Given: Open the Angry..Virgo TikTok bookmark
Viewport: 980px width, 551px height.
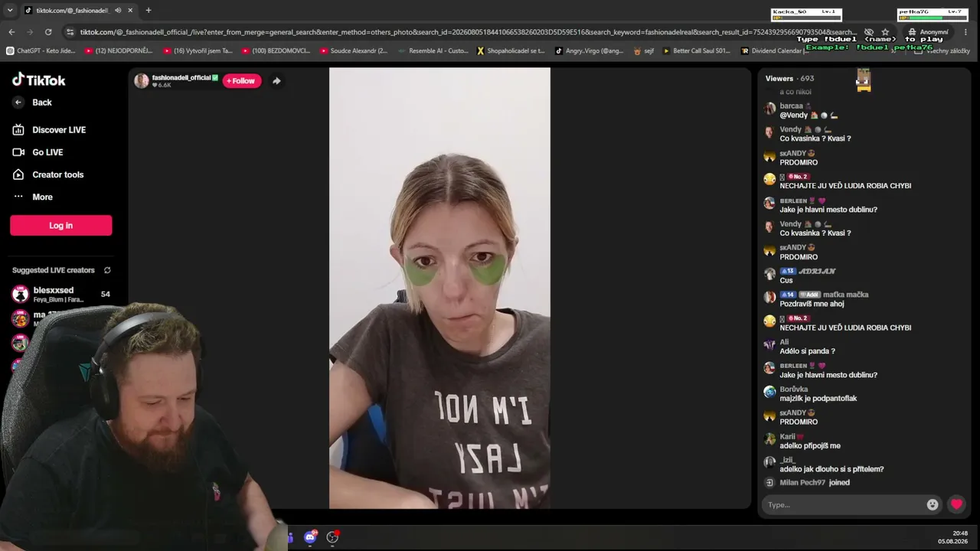Looking at the screenshot, I should point(589,51).
